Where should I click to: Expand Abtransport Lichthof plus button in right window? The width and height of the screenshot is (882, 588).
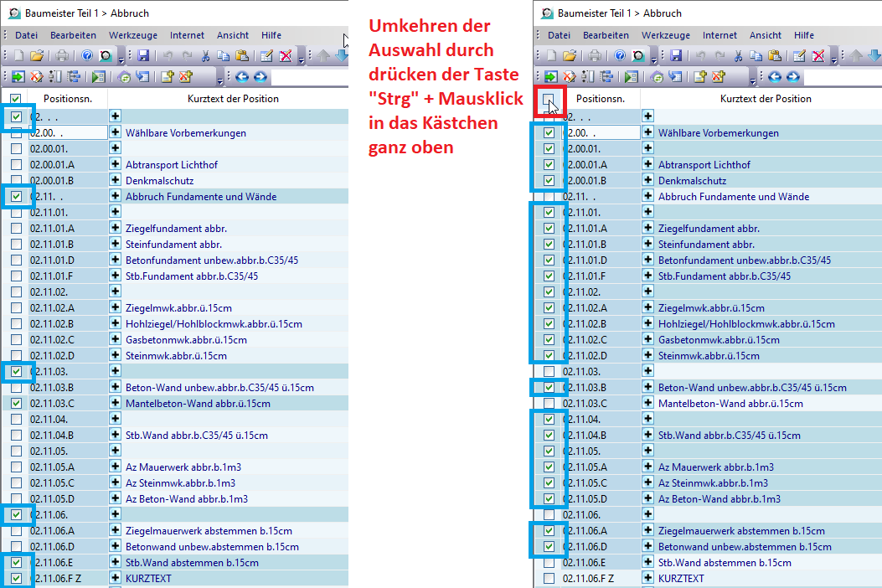click(x=648, y=165)
